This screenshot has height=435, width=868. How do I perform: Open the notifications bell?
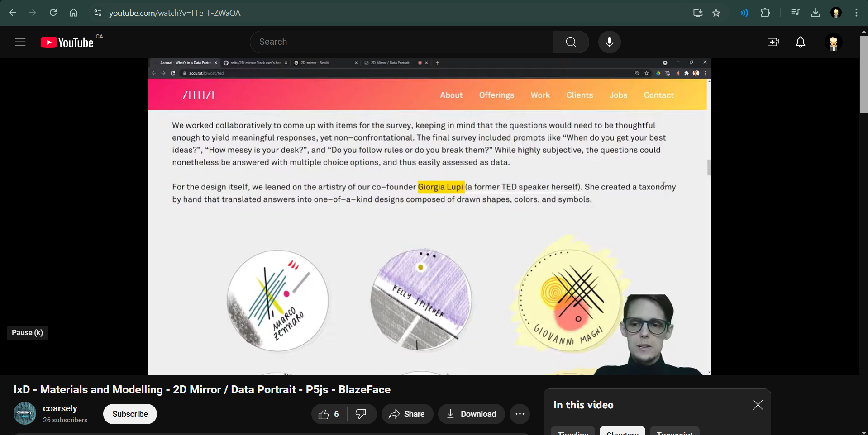[x=800, y=42]
